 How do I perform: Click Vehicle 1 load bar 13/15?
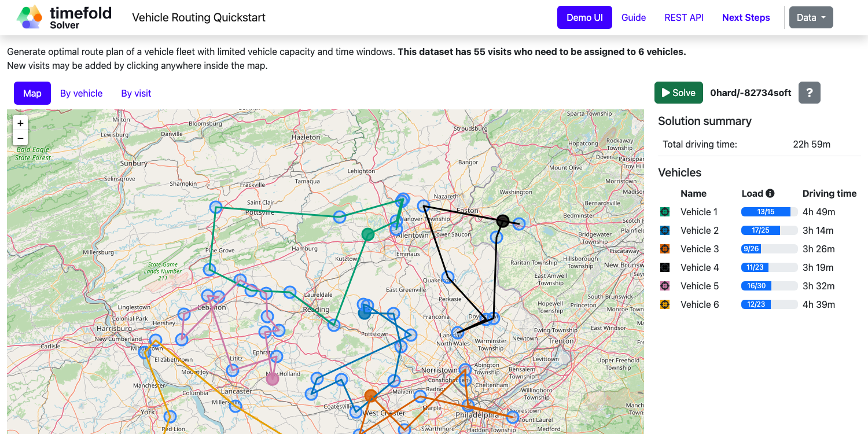click(768, 212)
